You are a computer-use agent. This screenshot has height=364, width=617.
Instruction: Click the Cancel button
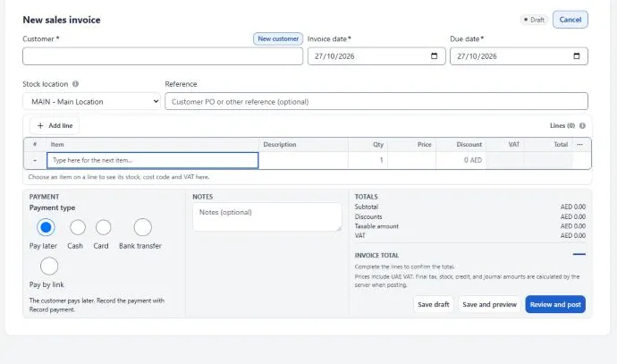pyautogui.click(x=571, y=20)
